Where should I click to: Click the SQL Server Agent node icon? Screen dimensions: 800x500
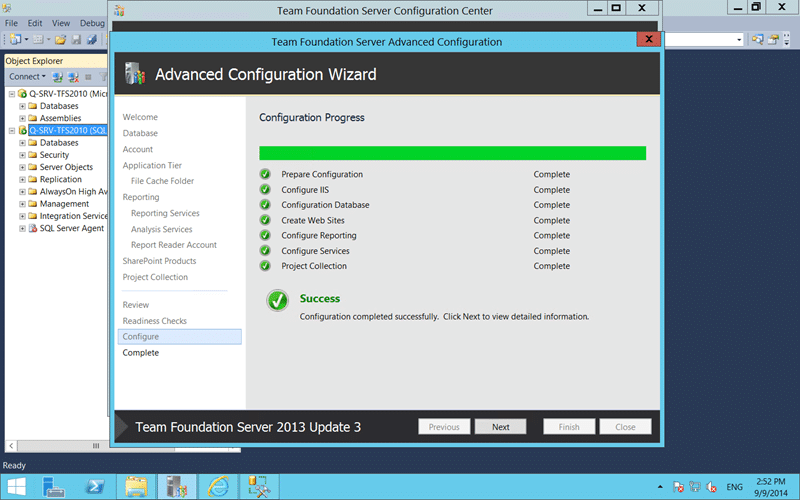tap(33, 228)
